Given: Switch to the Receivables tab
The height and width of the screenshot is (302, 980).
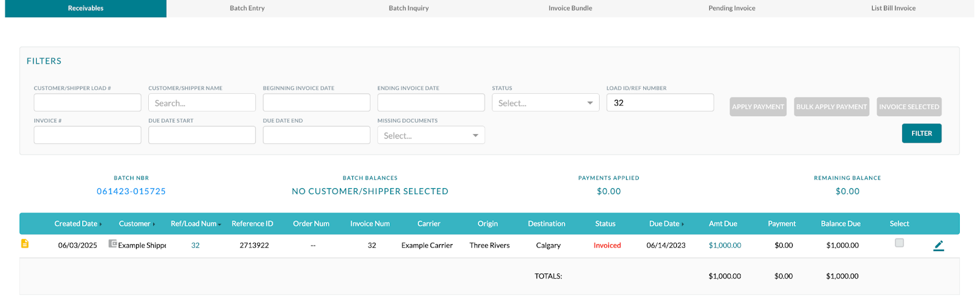Looking at the screenshot, I should (86, 8).
